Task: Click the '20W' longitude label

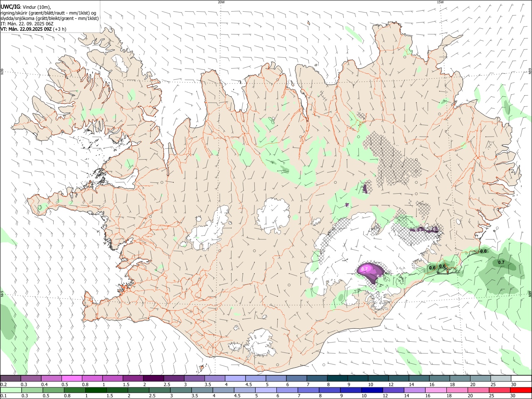Action: click(x=221, y=2)
